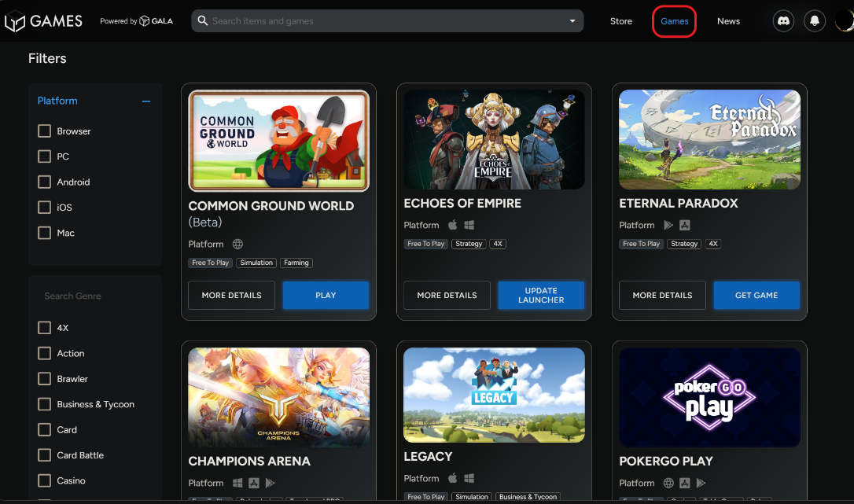Open the Common Ground World thumbnail
Screen dimensions: 854x504
pos(279,141)
